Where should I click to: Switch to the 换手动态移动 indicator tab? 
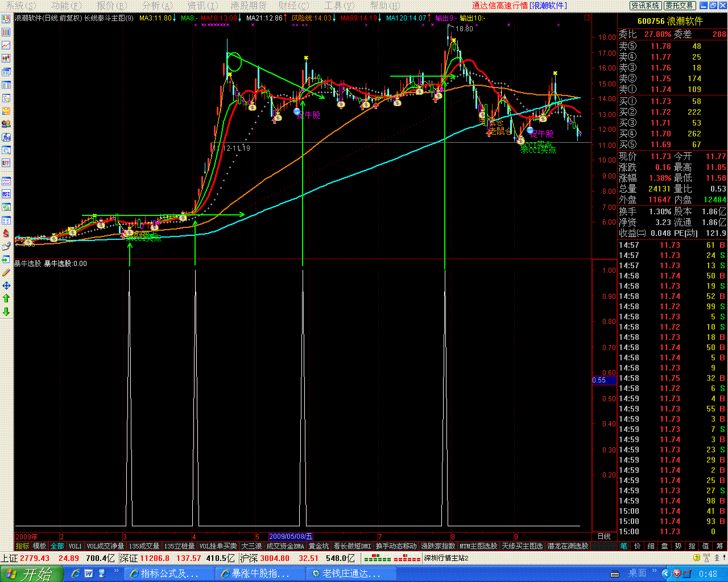(x=396, y=546)
